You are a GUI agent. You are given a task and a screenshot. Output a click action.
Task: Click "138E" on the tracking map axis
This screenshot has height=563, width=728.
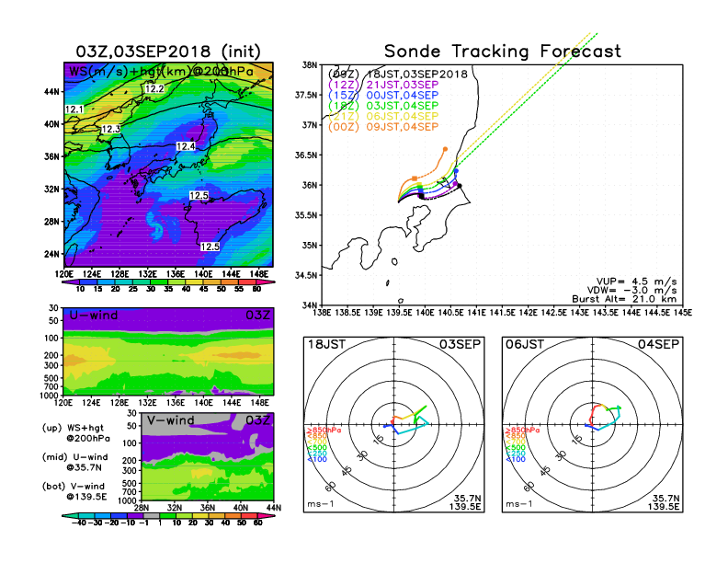click(x=323, y=313)
